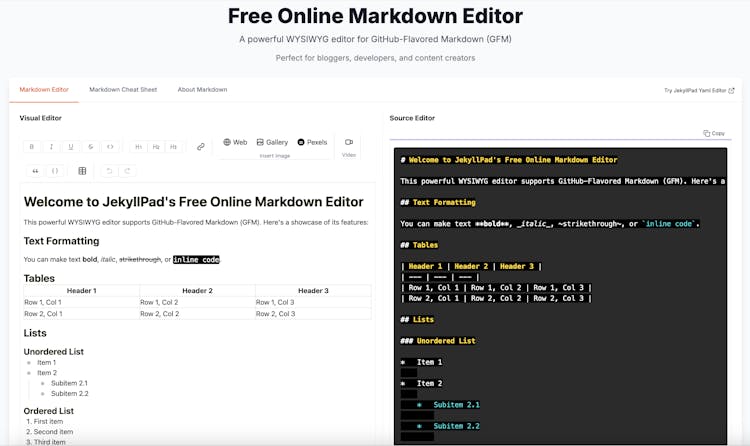Select the 'Row 1, Col 1' table cell
Screen dimensions: 750x446
82,302
